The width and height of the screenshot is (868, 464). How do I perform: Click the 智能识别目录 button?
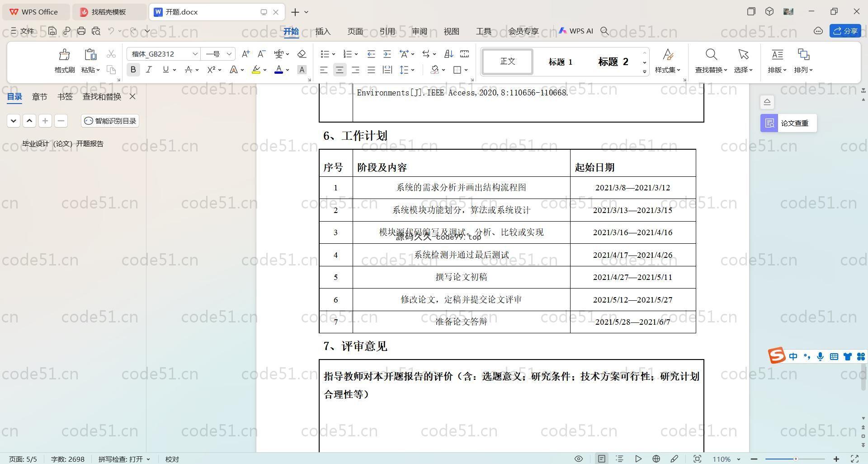click(x=110, y=121)
